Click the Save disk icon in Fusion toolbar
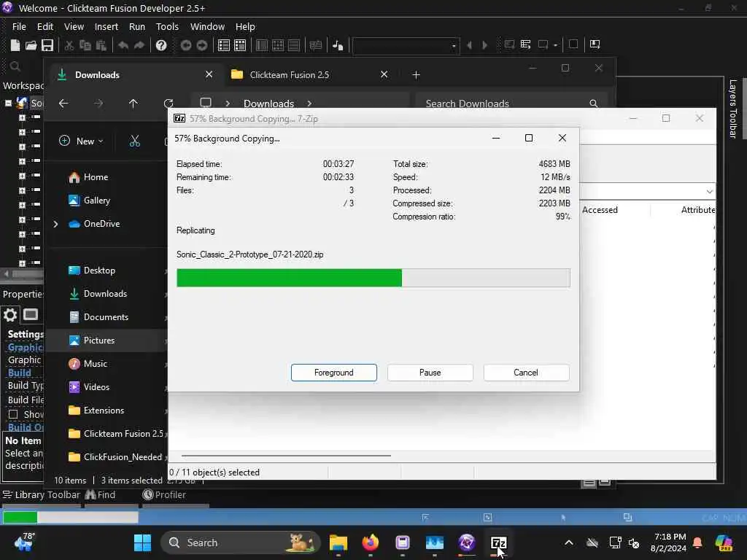Image resolution: width=747 pixels, height=560 pixels. (47, 44)
